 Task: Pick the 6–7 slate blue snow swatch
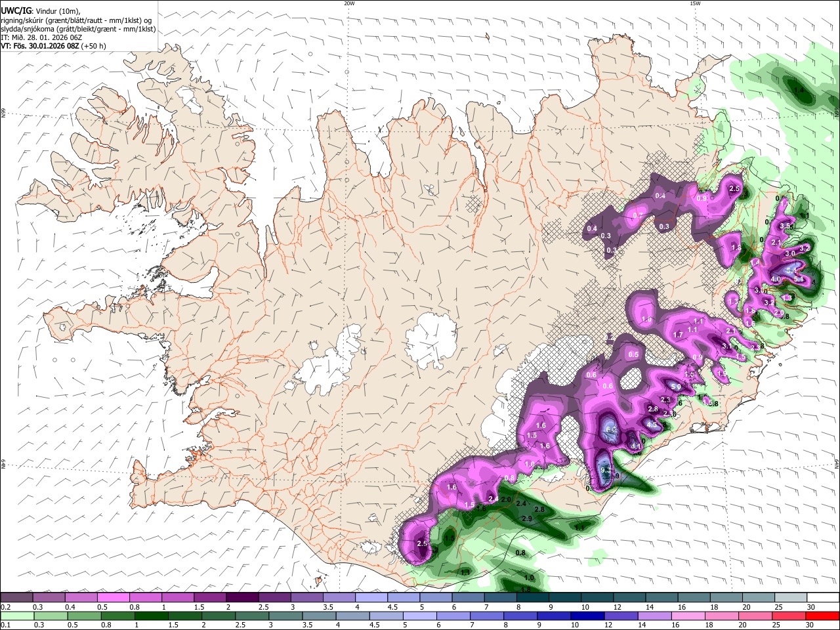pos(467,597)
